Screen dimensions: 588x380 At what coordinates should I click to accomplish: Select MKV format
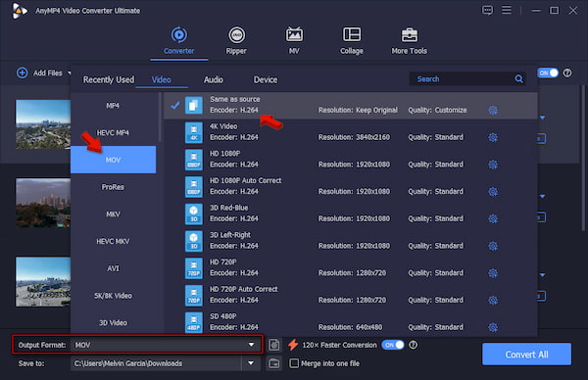pyautogui.click(x=113, y=214)
